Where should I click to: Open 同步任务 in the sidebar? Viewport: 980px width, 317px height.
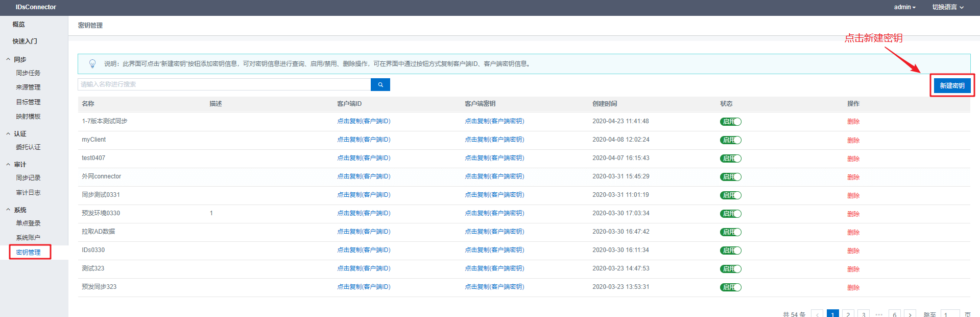point(28,73)
